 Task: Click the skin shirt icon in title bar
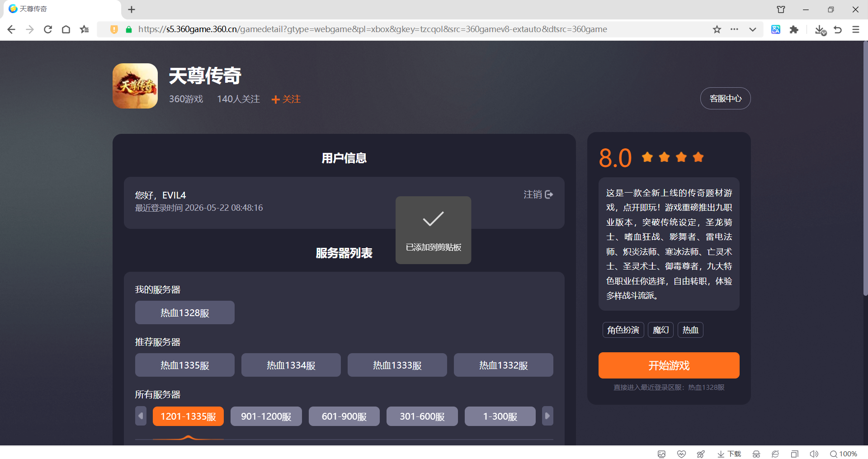click(781, 9)
